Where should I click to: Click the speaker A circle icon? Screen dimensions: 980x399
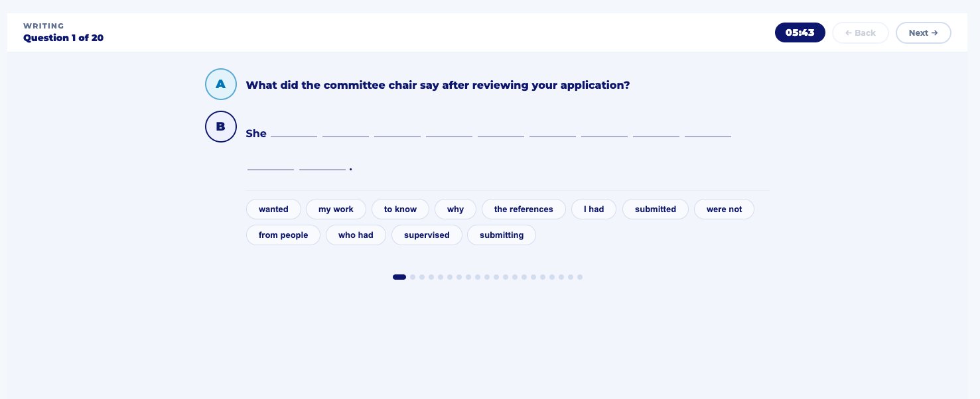click(221, 84)
